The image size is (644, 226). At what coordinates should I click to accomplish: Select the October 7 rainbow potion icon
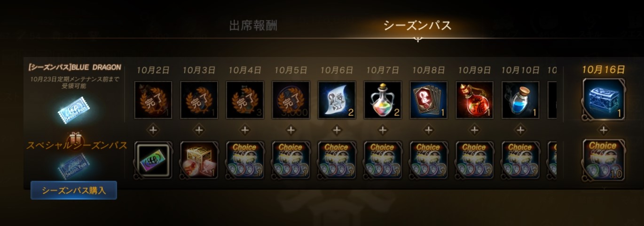coord(383,100)
